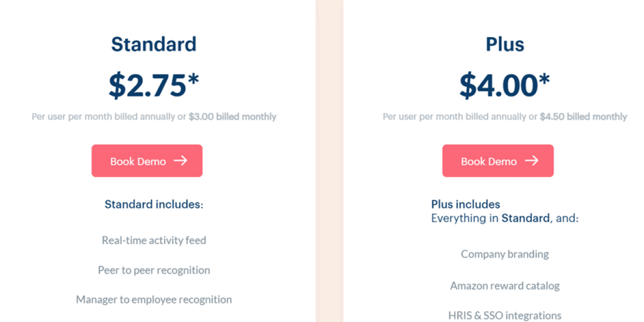
Task: Select the Standard plan heading
Action: pos(154,44)
